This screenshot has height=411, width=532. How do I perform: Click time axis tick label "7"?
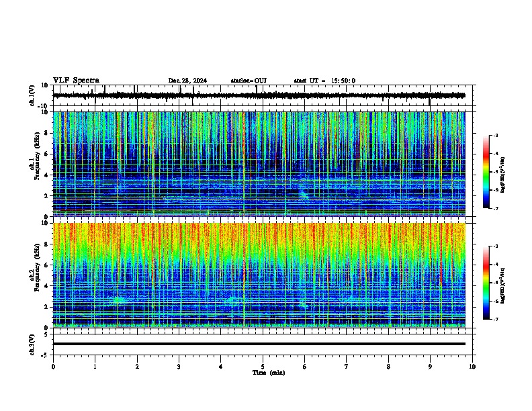pos(347,367)
